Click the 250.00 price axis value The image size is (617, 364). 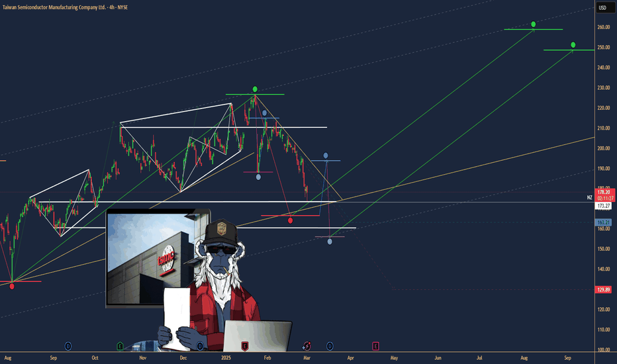click(x=604, y=47)
